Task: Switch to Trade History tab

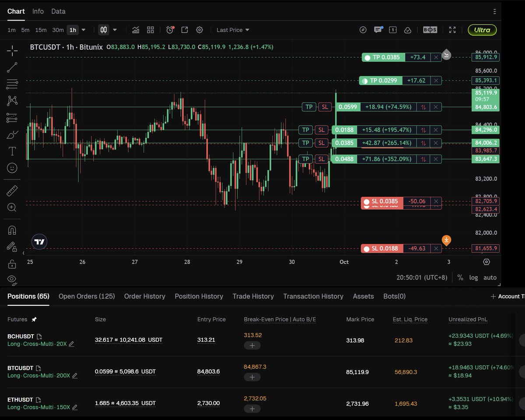Action: pyautogui.click(x=253, y=296)
